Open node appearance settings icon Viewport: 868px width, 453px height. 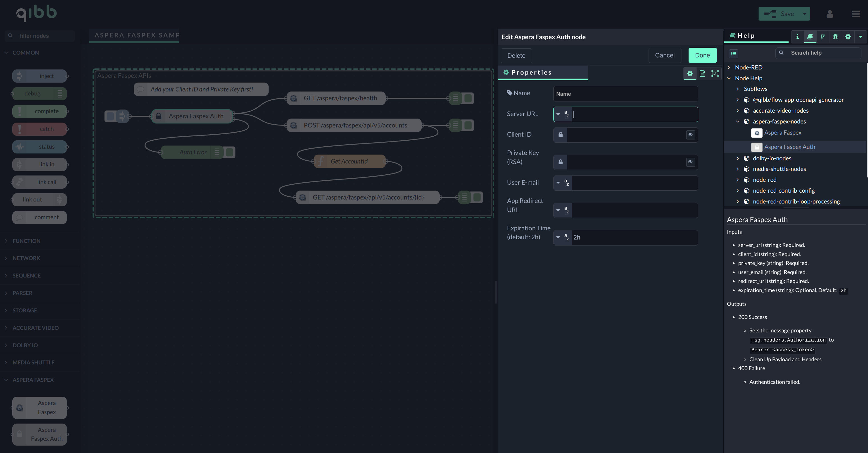pos(715,73)
